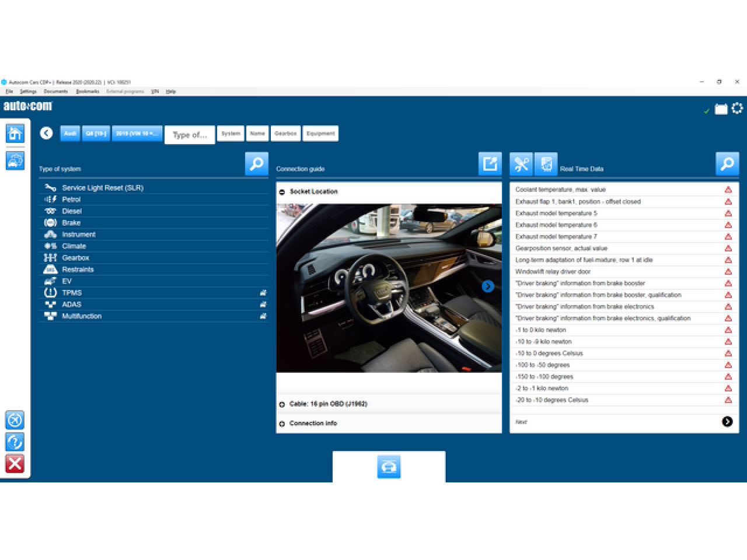Select the Equipment step button
The image size is (747, 560).
(x=320, y=134)
